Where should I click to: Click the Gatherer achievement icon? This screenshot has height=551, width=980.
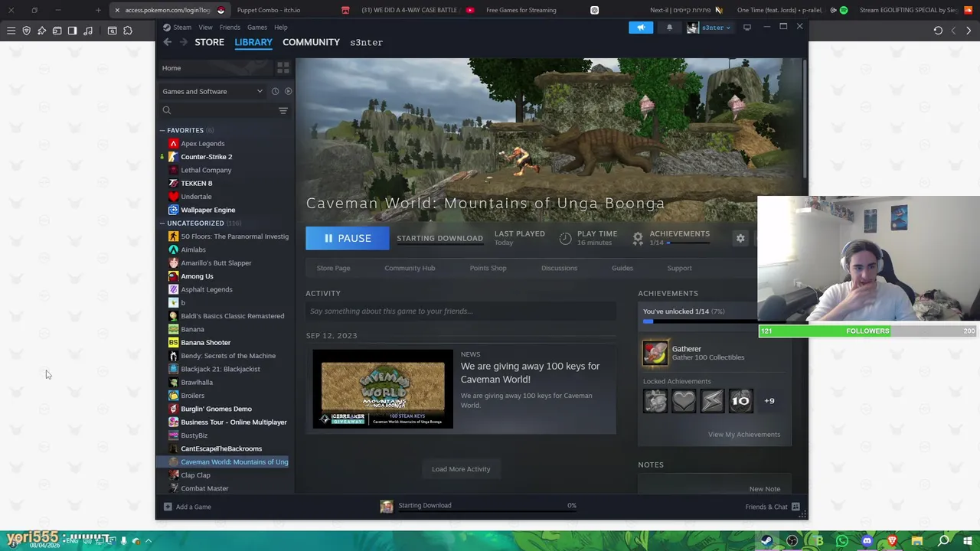pos(655,353)
